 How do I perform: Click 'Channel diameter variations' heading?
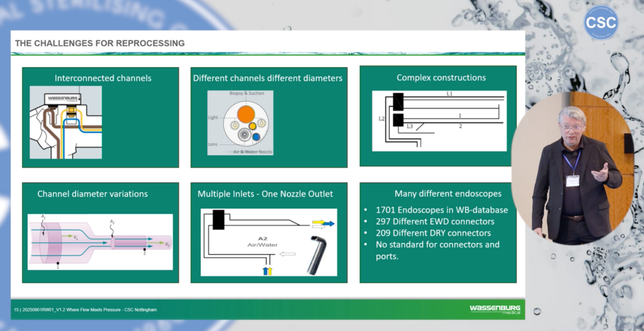click(x=92, y=194)
